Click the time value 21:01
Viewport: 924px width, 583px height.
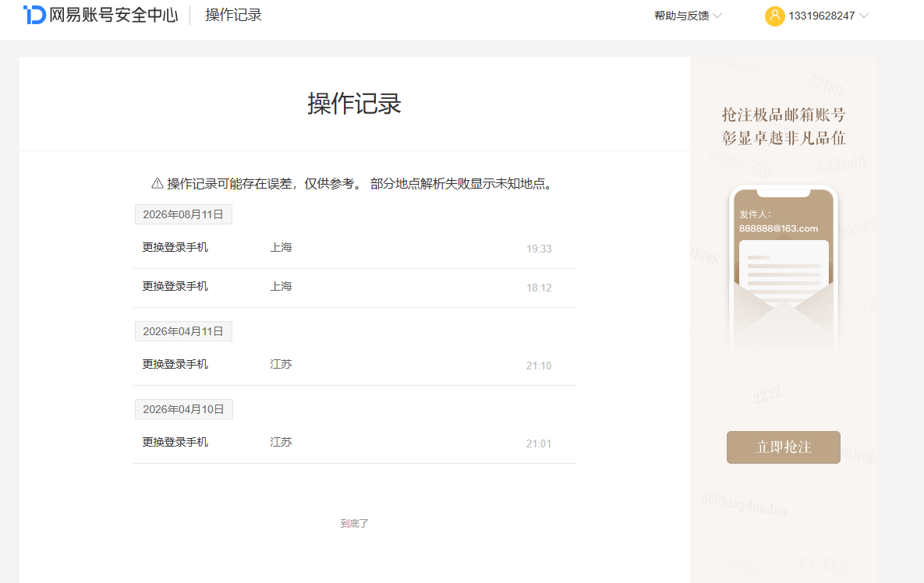(539, 443)
